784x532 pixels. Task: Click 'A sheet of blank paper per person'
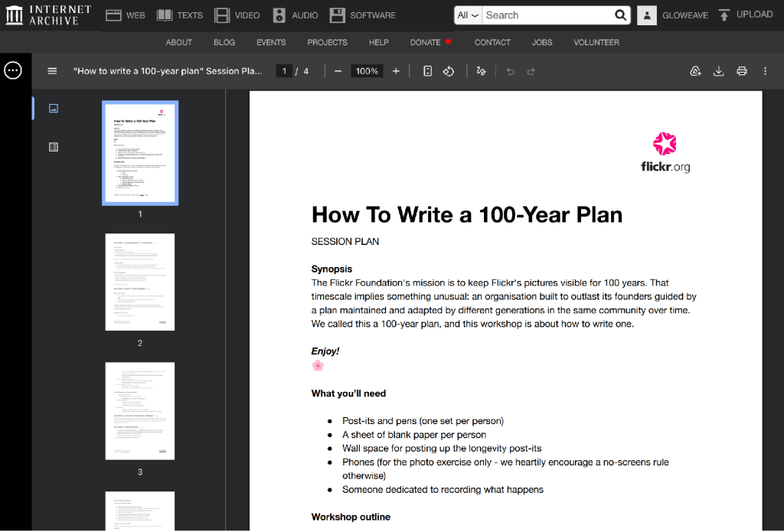414,435
